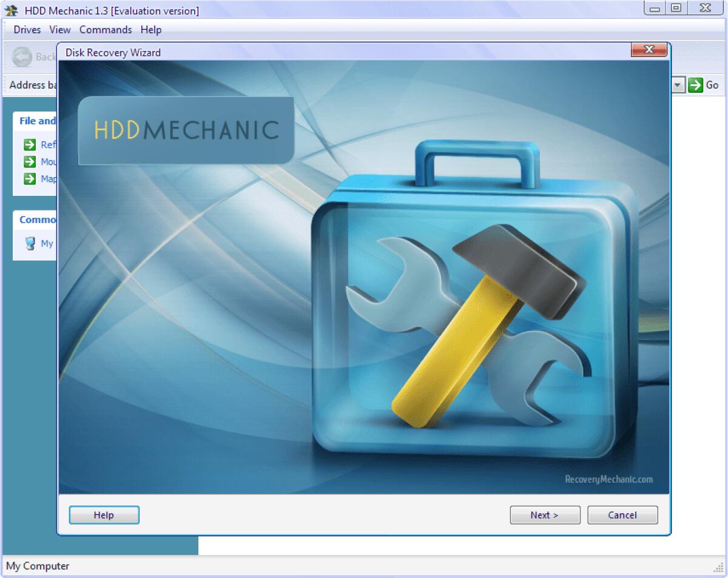Screen dimensions: 728x578
Task: Open the Help menu
Action: click(151, 29)
